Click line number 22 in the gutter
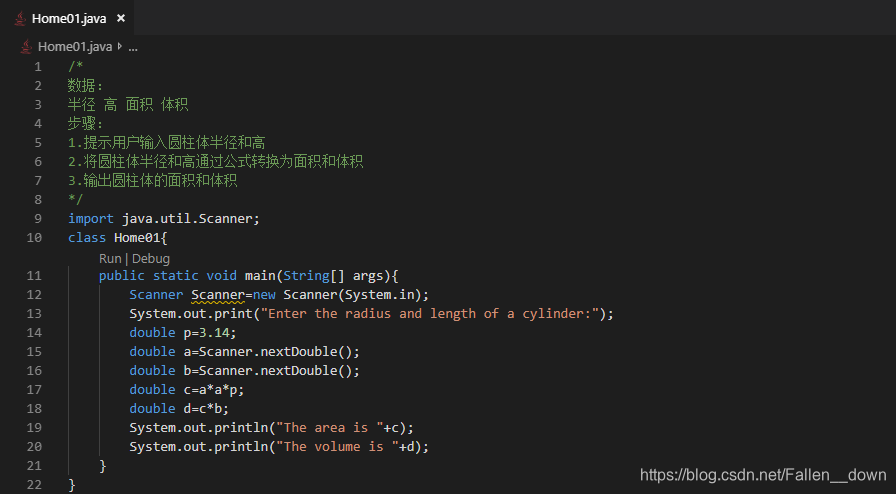 pyautogui.click(x=34, y=485)
